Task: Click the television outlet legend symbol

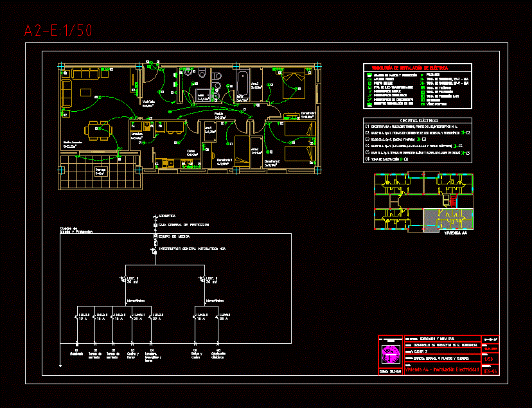Action: tap(423, 92)
